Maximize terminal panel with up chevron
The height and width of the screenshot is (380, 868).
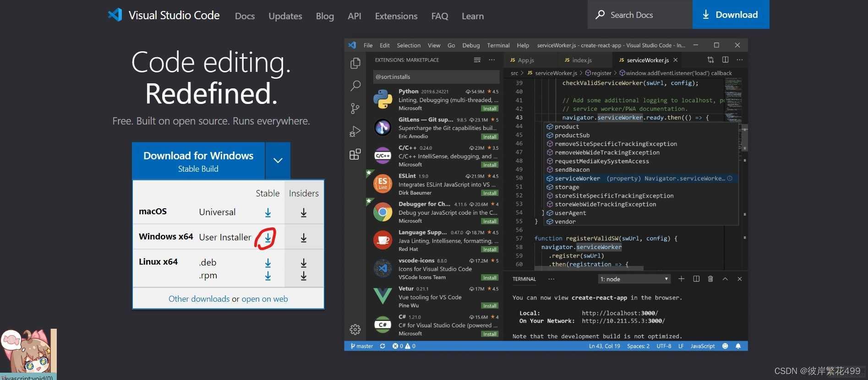point(725,279)
